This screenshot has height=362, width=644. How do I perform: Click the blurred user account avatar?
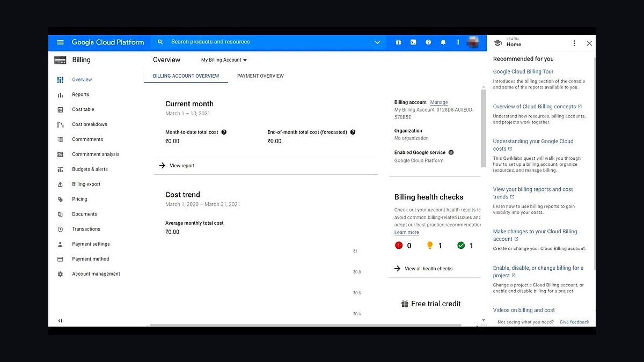473,42
